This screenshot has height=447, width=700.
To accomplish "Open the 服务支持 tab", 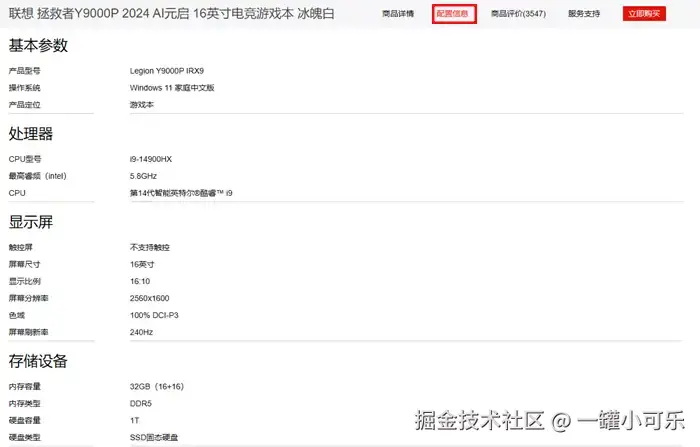I will [x=584, y=14].
